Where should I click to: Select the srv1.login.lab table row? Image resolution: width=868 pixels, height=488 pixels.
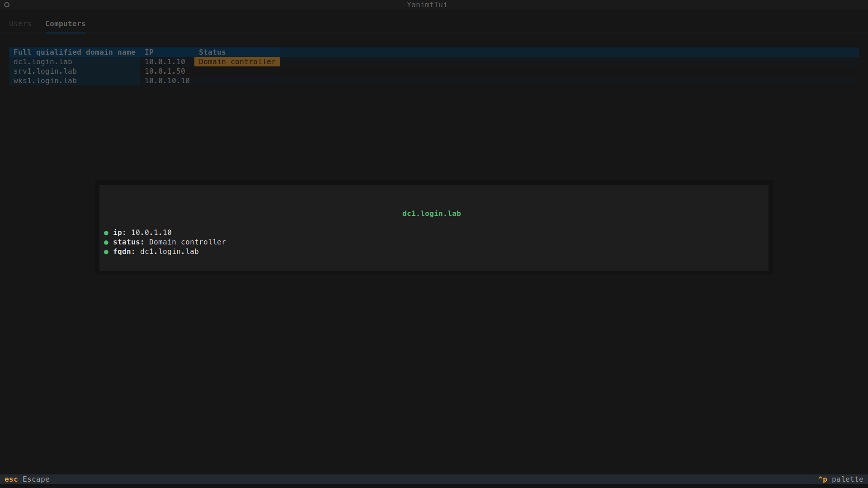pos(45,71)
